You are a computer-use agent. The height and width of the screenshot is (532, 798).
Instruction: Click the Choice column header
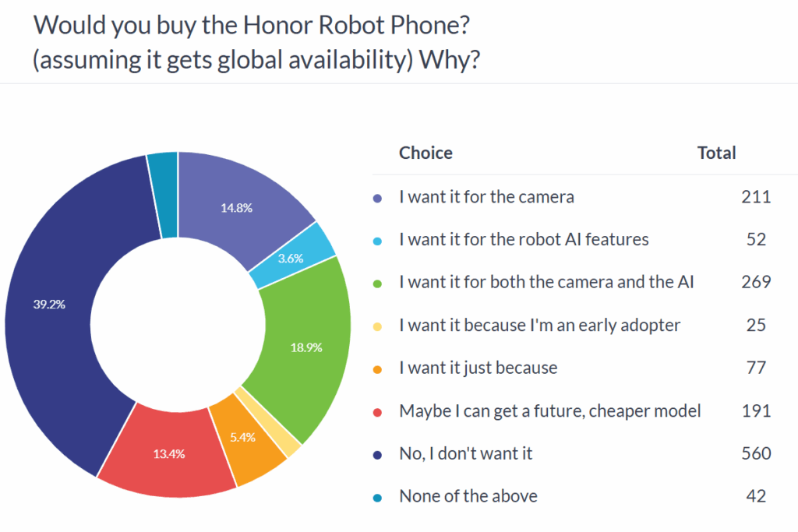(425, 153)
